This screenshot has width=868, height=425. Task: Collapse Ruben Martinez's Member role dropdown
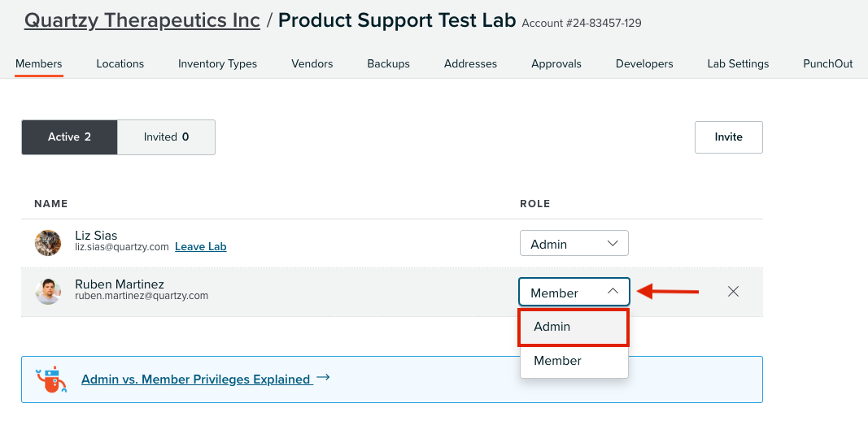(x=574, y=292)
